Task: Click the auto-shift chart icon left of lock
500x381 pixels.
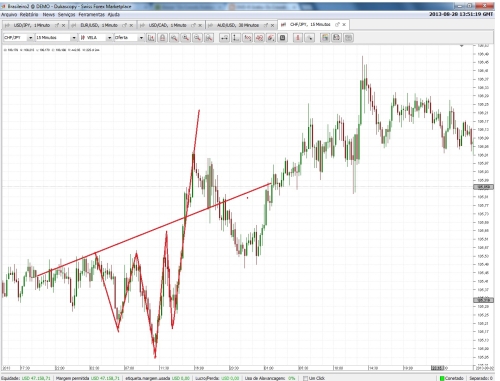Action: (151, 38)
